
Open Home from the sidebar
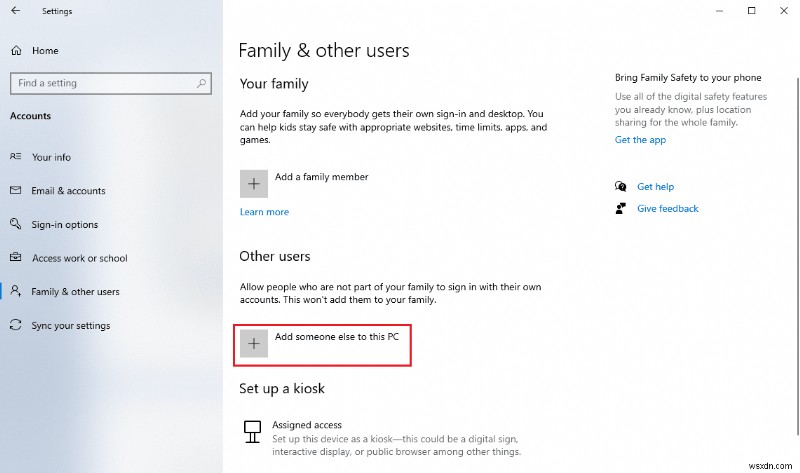45,50
